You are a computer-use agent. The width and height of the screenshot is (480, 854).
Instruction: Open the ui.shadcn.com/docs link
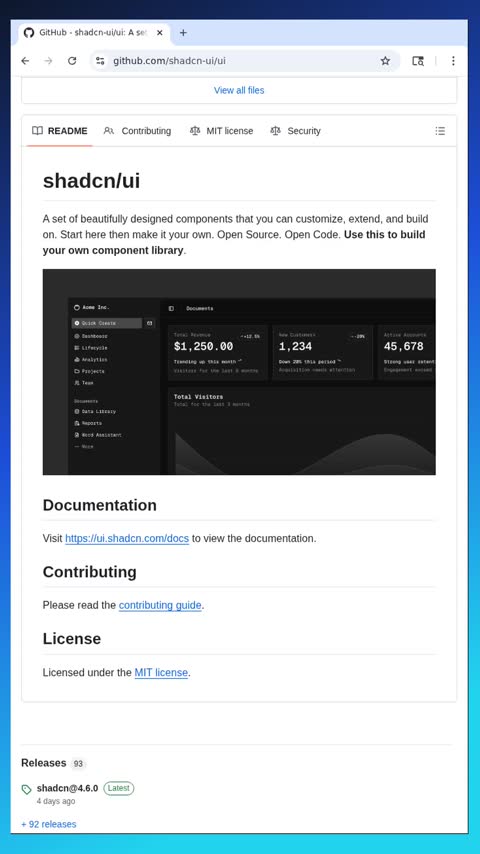pyautogui.click(x=127, y=539)
